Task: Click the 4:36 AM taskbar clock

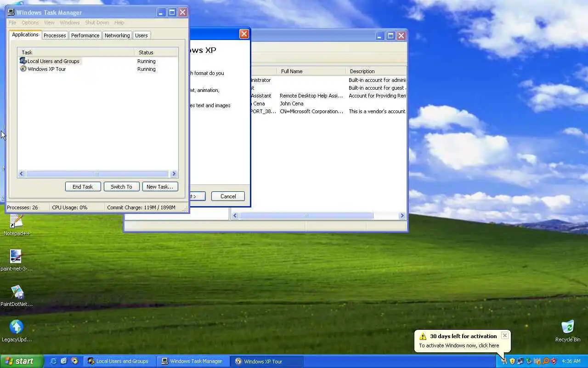Action: [571, 361]
